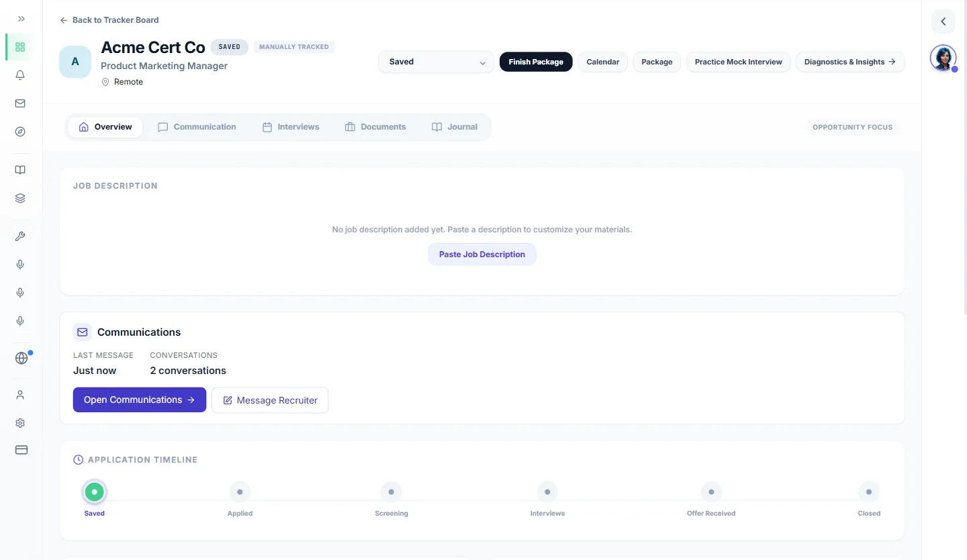
Task: Click Message Recruiter button
Action: pos(270,400)
